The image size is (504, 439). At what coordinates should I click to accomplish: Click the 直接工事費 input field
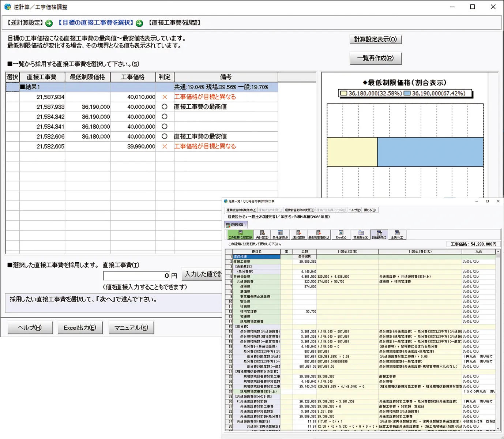click(141, 275)
